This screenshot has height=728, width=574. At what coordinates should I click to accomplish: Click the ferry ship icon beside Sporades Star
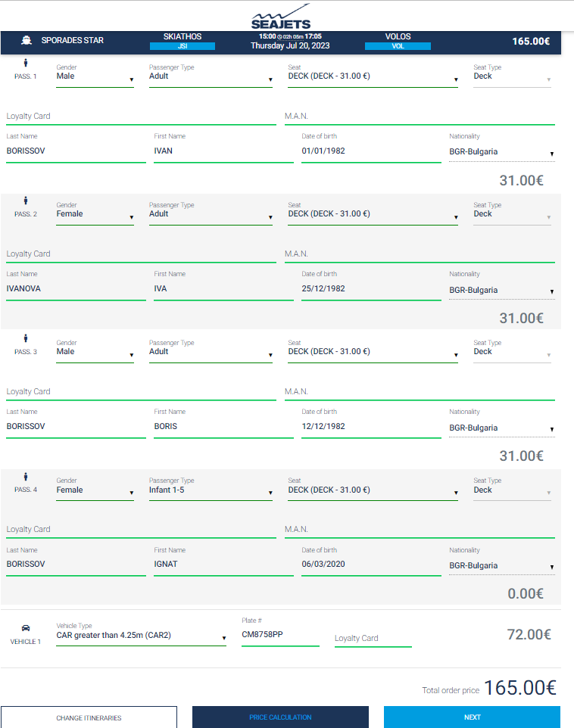tap(26, 41)
